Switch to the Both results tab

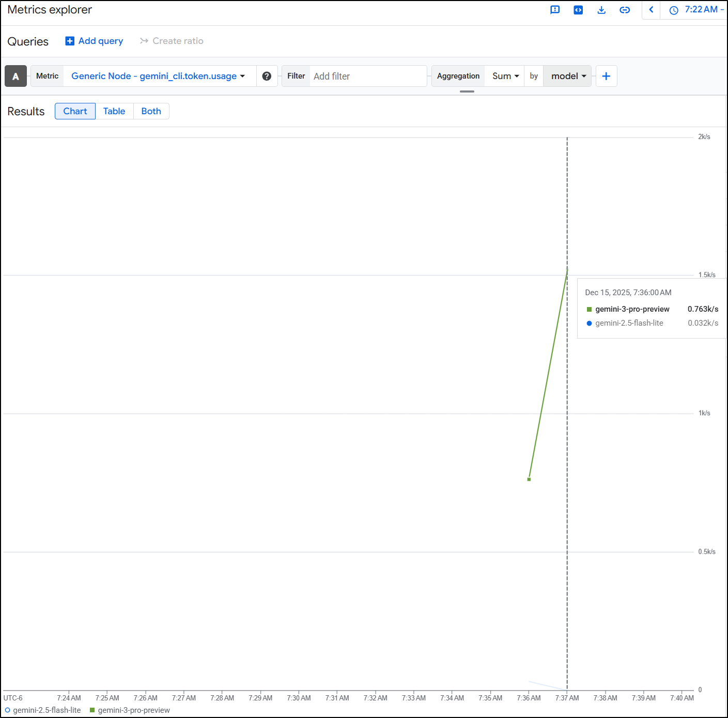click(x=151, y=111)
